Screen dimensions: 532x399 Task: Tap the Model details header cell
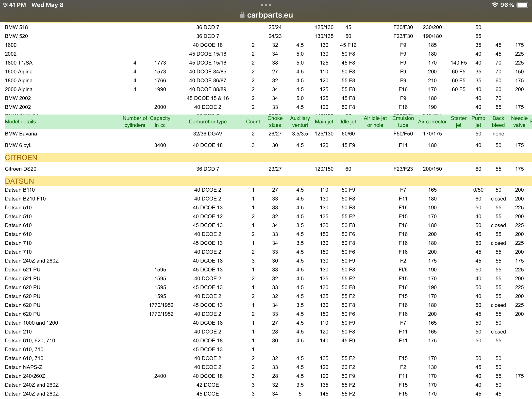pos(20,122)
